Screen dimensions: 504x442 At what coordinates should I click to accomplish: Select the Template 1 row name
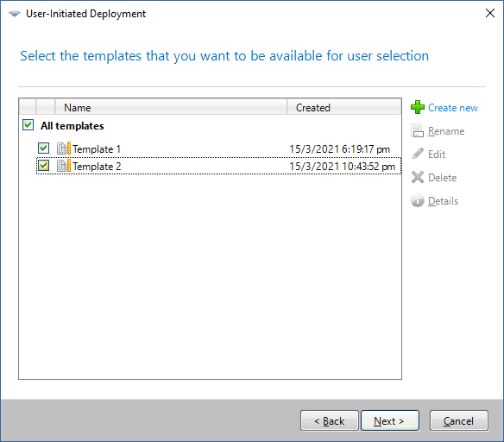(x=97, y=149)
